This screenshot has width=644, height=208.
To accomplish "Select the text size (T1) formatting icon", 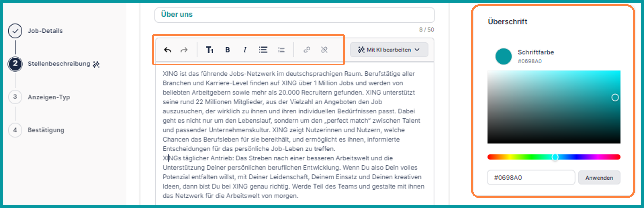I will click(x=210, y=50).
